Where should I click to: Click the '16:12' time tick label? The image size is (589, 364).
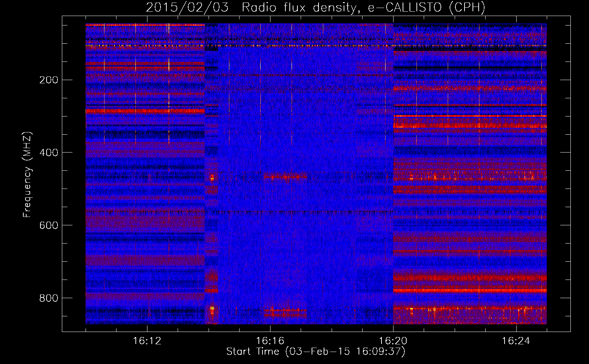tap(147, 341)
